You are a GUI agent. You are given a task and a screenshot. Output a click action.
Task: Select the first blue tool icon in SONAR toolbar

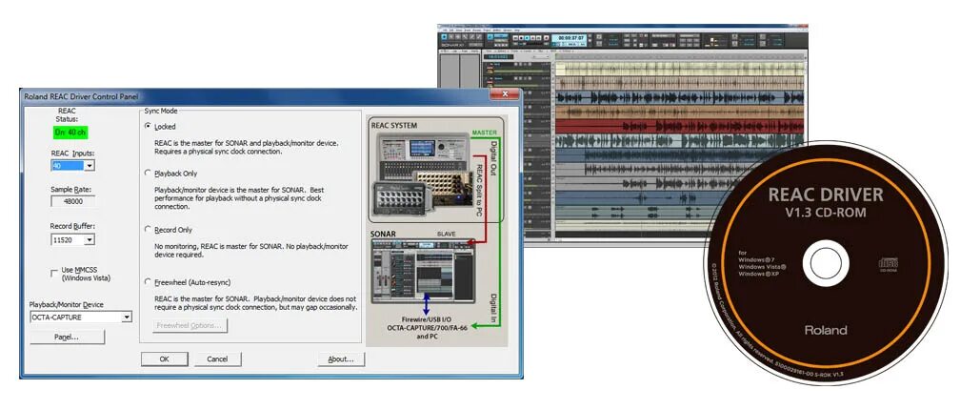click(445, 37)
